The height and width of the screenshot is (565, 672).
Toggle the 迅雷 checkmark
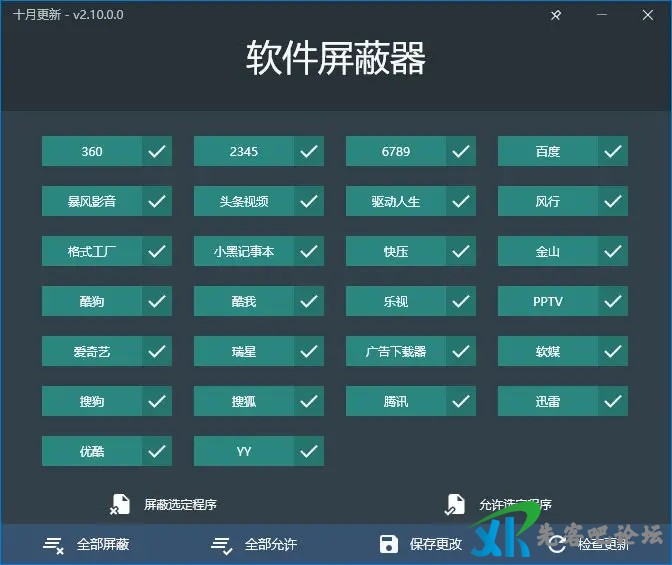(x=613, y=401)
